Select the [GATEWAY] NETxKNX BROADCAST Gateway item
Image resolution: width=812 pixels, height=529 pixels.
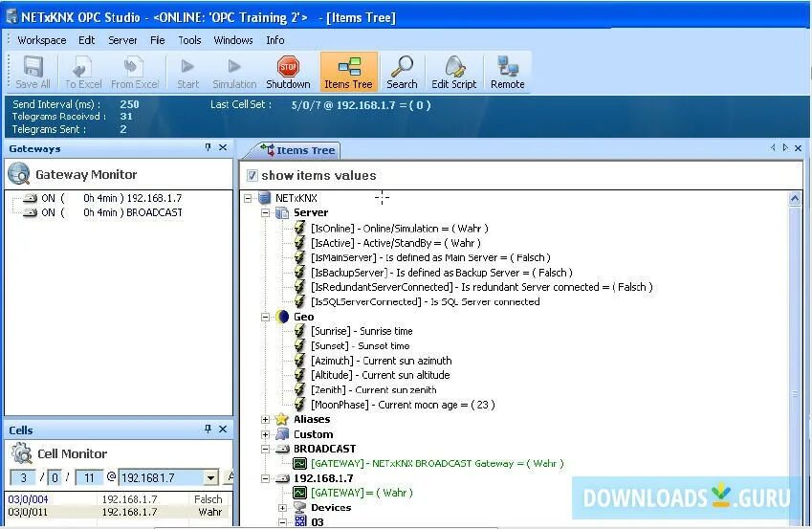tap(436, 463)
